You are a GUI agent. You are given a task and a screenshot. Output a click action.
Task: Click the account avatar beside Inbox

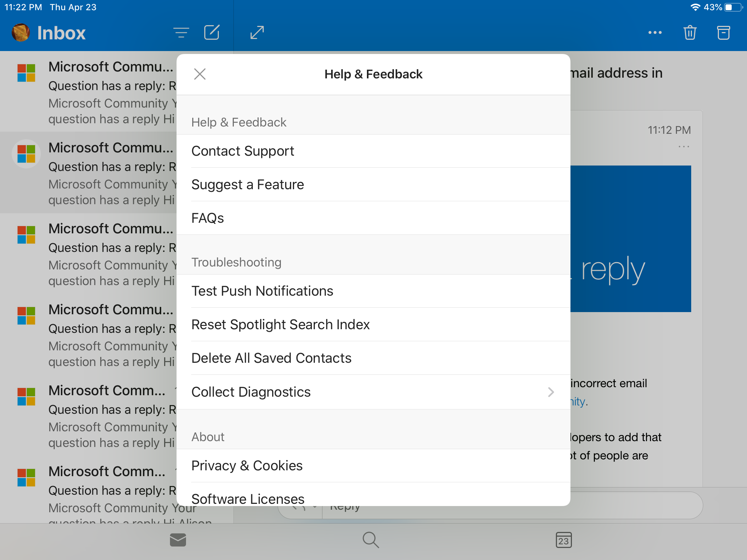pos(21,33)
